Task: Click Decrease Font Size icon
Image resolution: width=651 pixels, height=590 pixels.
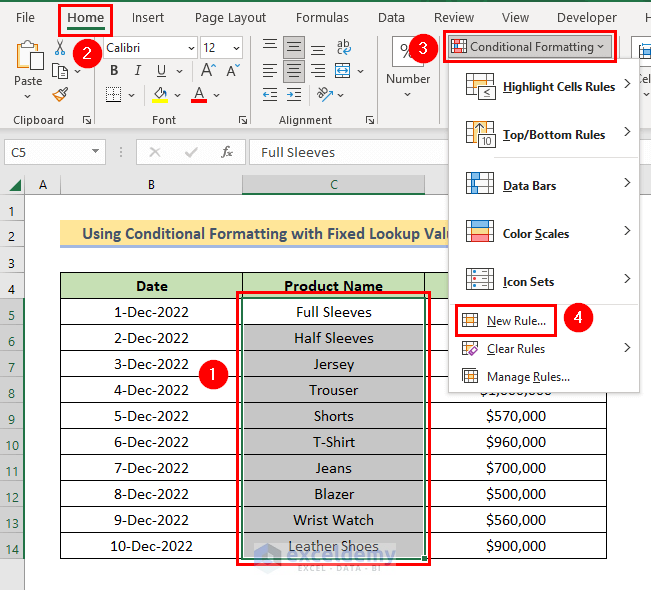Action: pyautogui.click(x=233, y=71)
